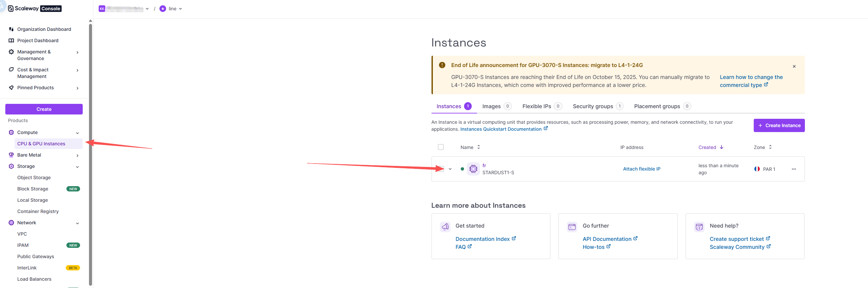The height and width of the screenshot is (288, 868).
Task: Expand the Pinned Products chevron
Action: [77, 88]
